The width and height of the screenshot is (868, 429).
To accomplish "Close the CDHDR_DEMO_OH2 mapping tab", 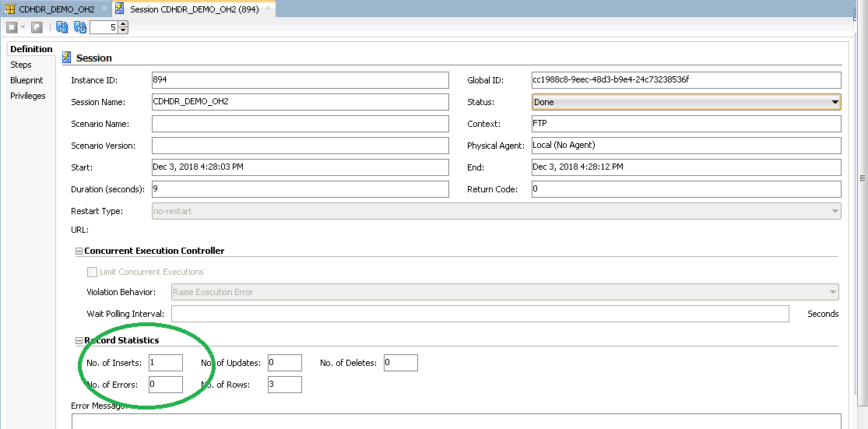I will click(x=104, y=9).
